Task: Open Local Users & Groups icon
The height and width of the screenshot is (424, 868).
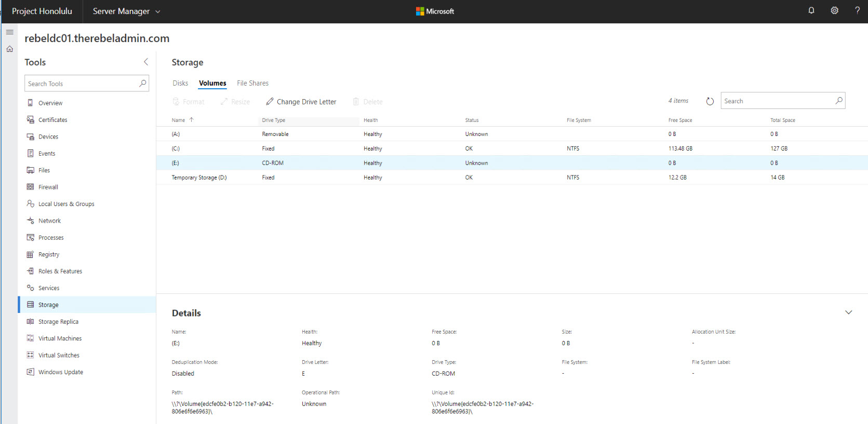Action: tap(30, 203)
